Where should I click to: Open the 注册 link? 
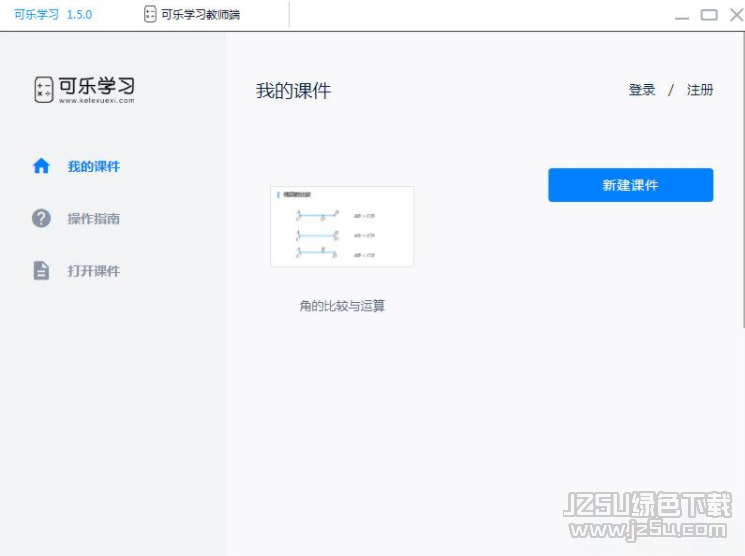pyautogui.click(x=700, y=90)
